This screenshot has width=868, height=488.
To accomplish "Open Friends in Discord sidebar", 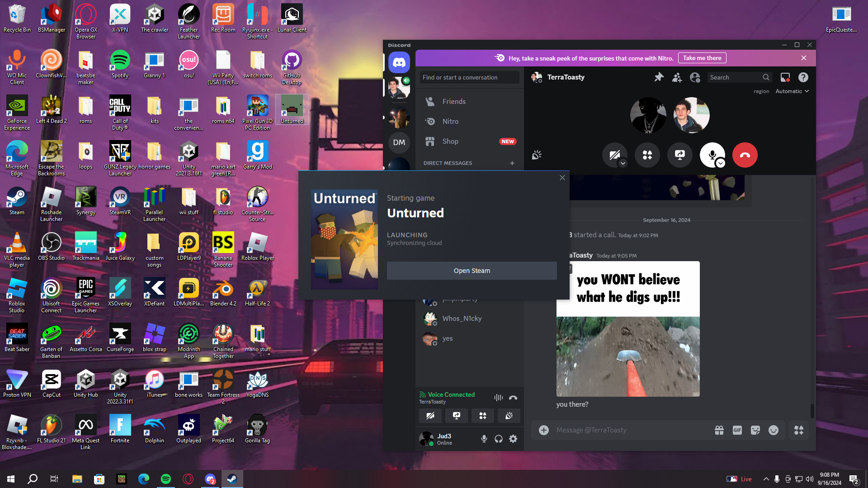I will click(x=470, y=102).
